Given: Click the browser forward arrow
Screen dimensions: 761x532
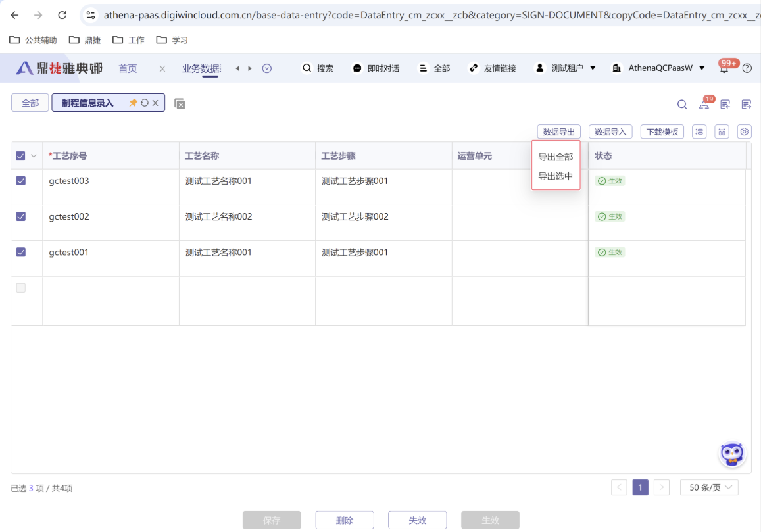Looking at the screenshot, I should [x=38, y=15].
